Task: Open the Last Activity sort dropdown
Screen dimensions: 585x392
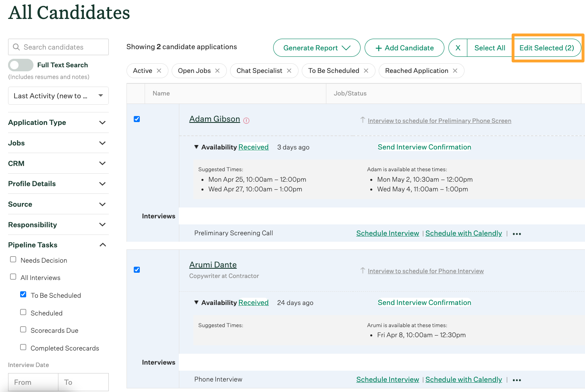Action: point(58,96)
